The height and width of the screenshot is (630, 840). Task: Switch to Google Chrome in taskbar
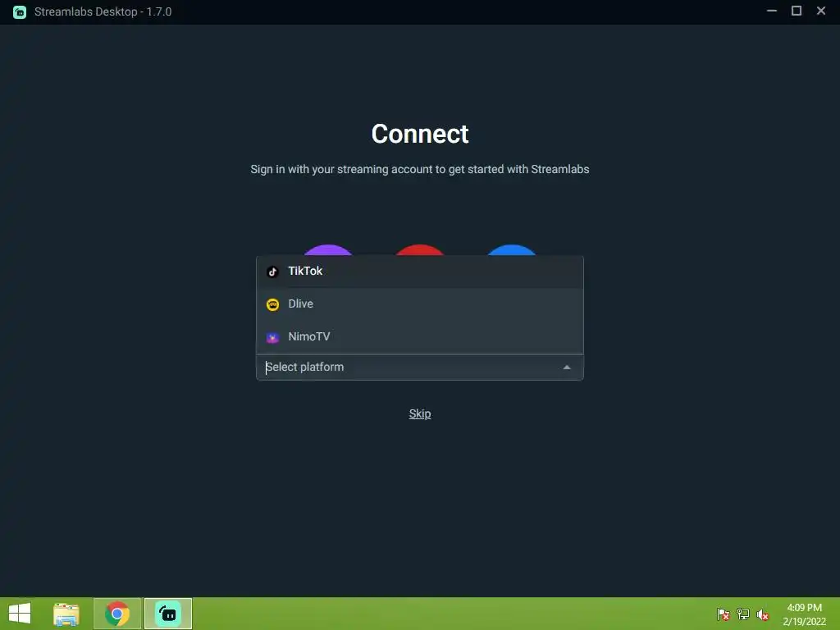pos(117,614)
